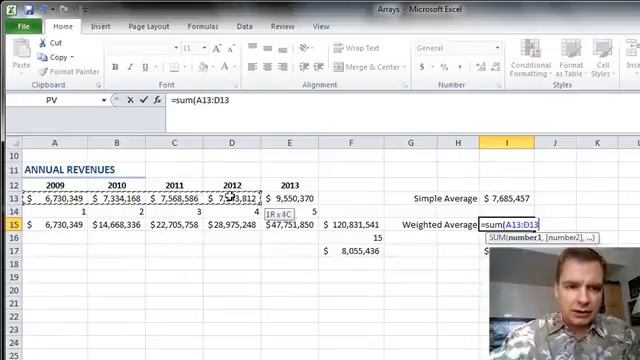640x360 pixels.
Task: Switch to the Formulas tab
Action: tap(203, 27)
